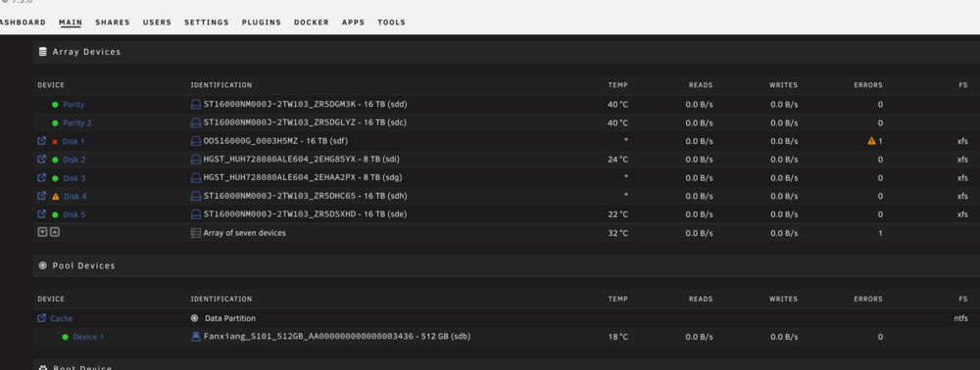Click the Fanxiang SSD device icon
This screenshot has width=980, height=370.
[x=196, y=337]
